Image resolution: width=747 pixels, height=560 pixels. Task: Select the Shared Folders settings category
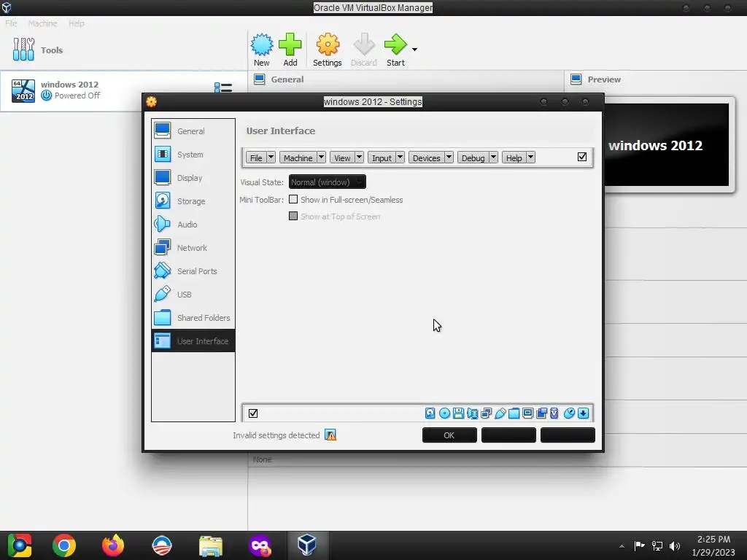[x=193, y=318]
